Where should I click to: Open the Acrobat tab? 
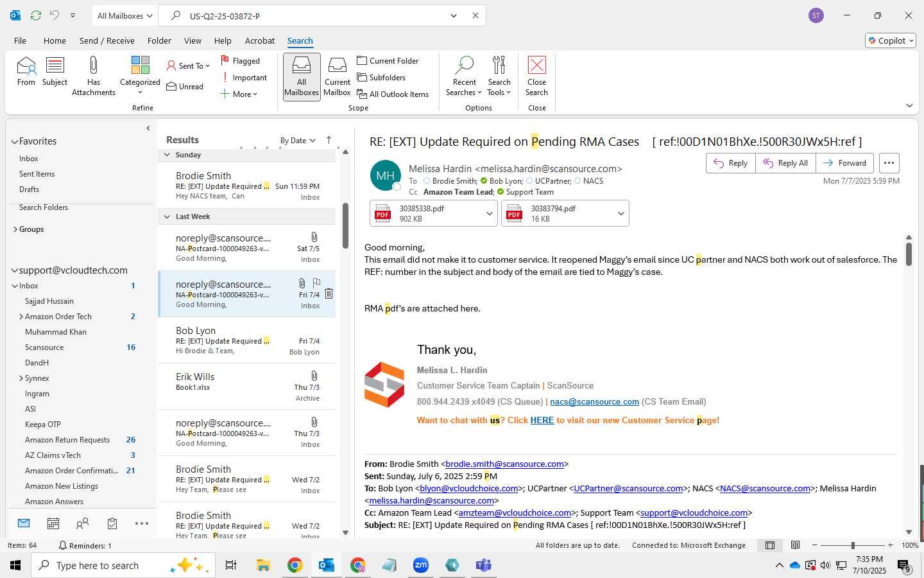pos(260,40)
